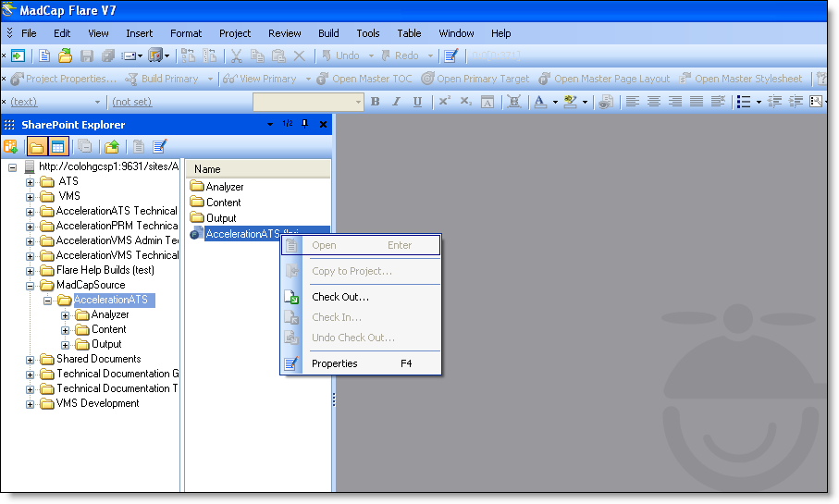Toggle Underline formatting
This screenshot has width=839, height=504.
417,102
